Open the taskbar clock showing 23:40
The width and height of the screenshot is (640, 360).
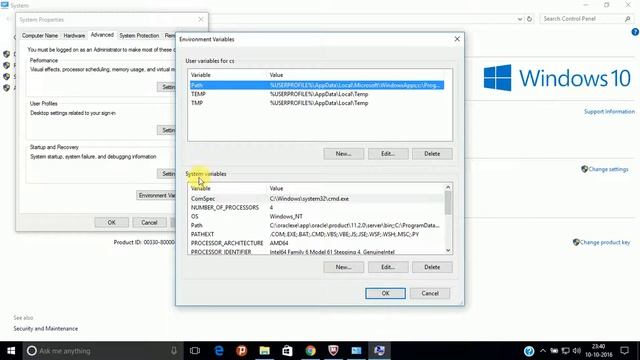599,351
